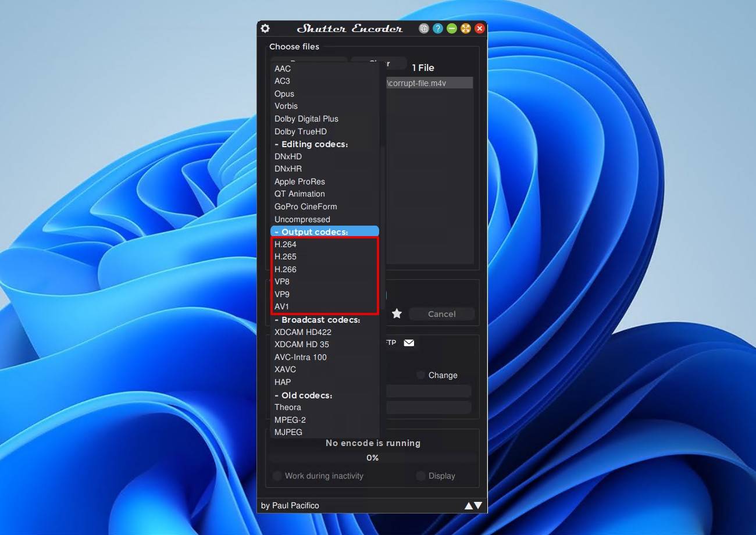Toggle the Change radio option

coord(437,375)
